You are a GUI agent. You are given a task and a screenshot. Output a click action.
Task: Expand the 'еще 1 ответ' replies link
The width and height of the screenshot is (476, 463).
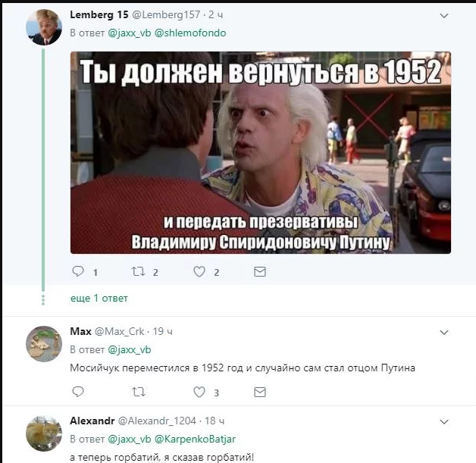[99, 299]
